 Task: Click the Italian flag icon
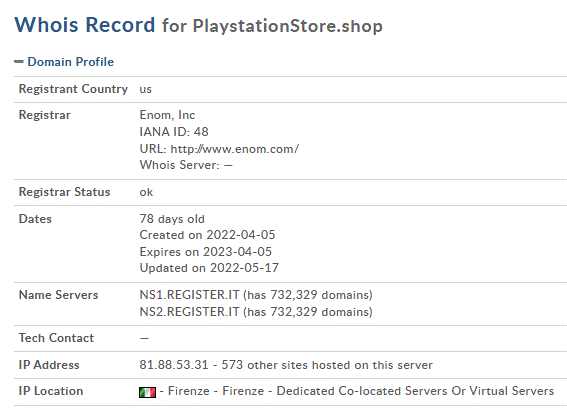pyautogui.click(x=148, y=392)
